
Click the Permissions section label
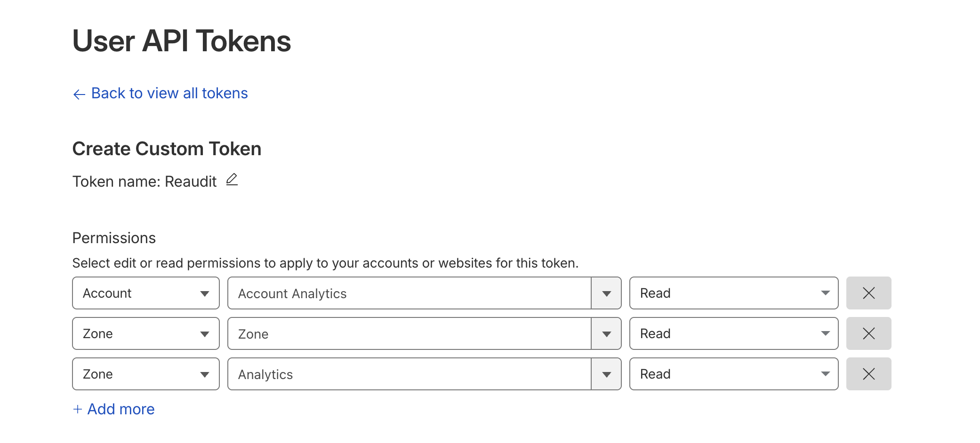(113, 238)
